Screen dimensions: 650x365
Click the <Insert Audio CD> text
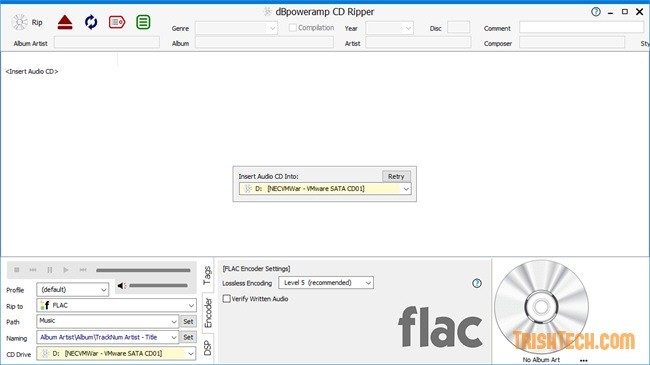click(x=32, y=71)
